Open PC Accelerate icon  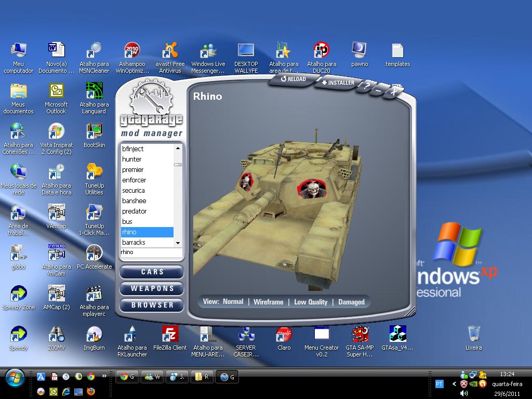[94, 257]
